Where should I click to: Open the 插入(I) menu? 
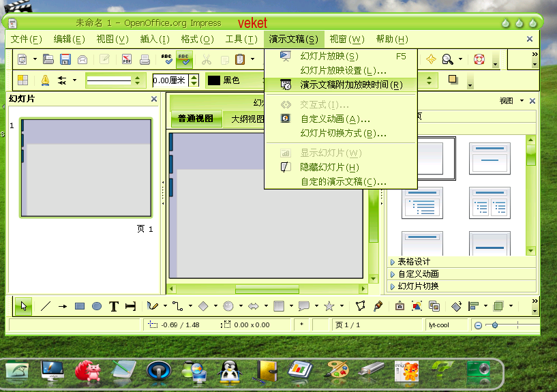click(155, 39)
